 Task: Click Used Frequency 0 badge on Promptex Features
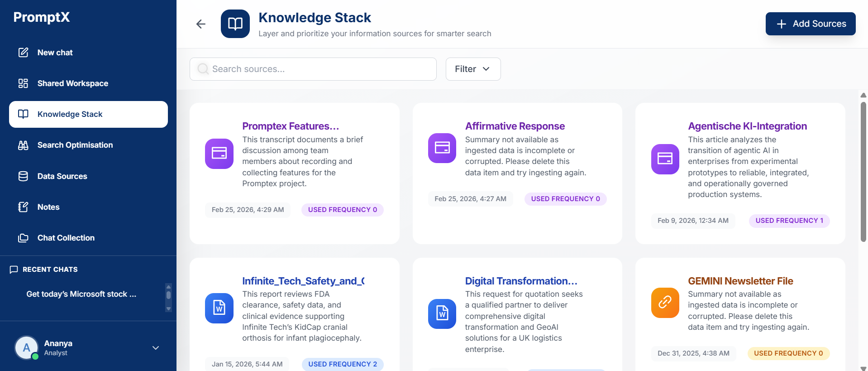(343, 210)
